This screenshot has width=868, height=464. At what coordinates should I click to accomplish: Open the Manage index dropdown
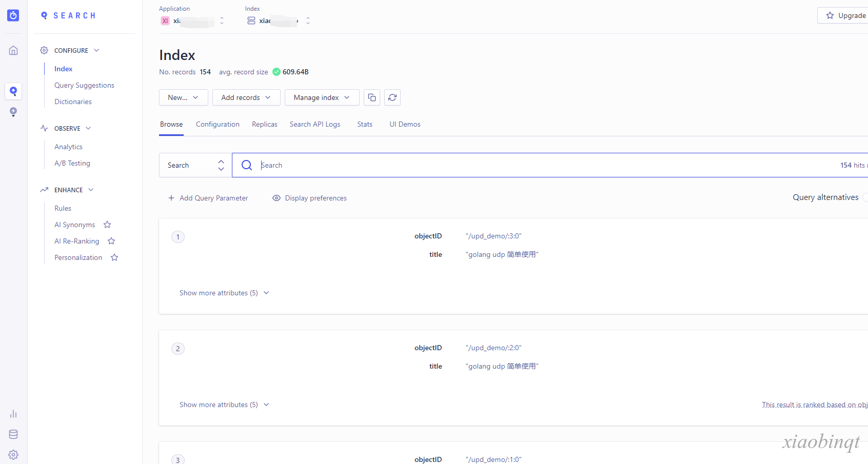coord(322,97)
